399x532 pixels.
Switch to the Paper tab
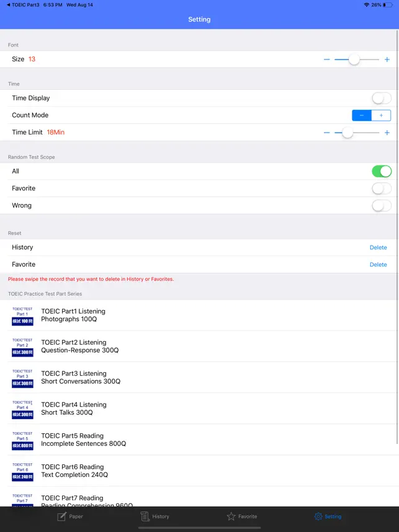[70, 516]
